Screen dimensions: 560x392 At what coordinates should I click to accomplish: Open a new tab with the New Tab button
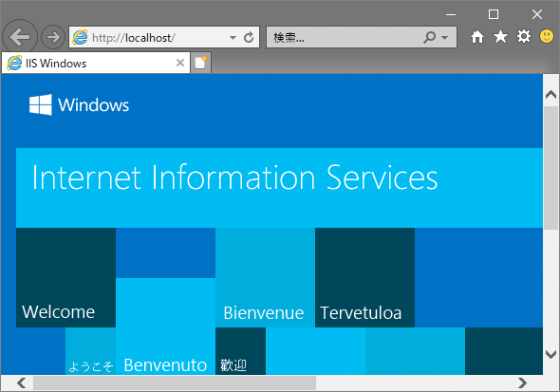coord(200,63)
